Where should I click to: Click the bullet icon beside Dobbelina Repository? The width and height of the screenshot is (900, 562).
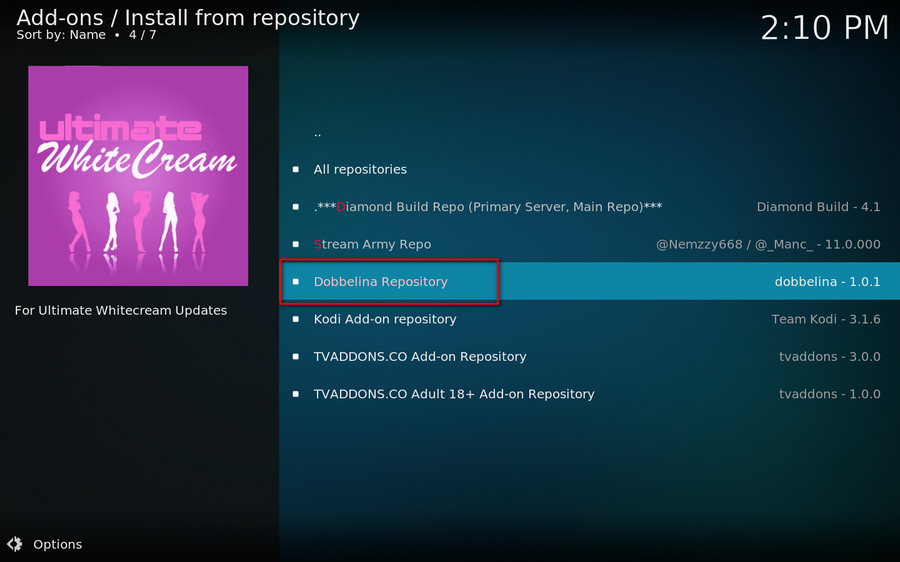(x=296, y=282)
